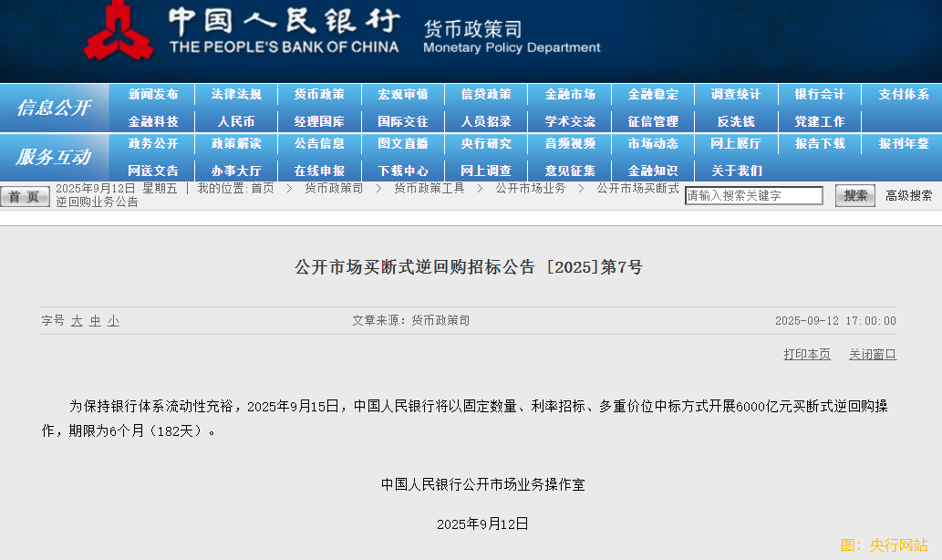Open 金融知识 navigation item
Screen dimensions: 942x560
point(653,171)
